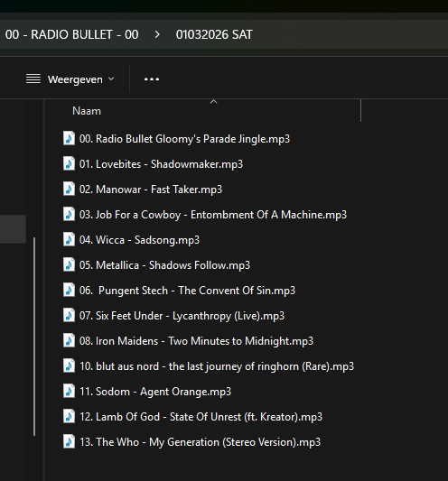The height and width of the screenshot is (481, 448).
Task: Click mp3 icon of Metallica - Shadows Follow
Action: pos(69,264)
